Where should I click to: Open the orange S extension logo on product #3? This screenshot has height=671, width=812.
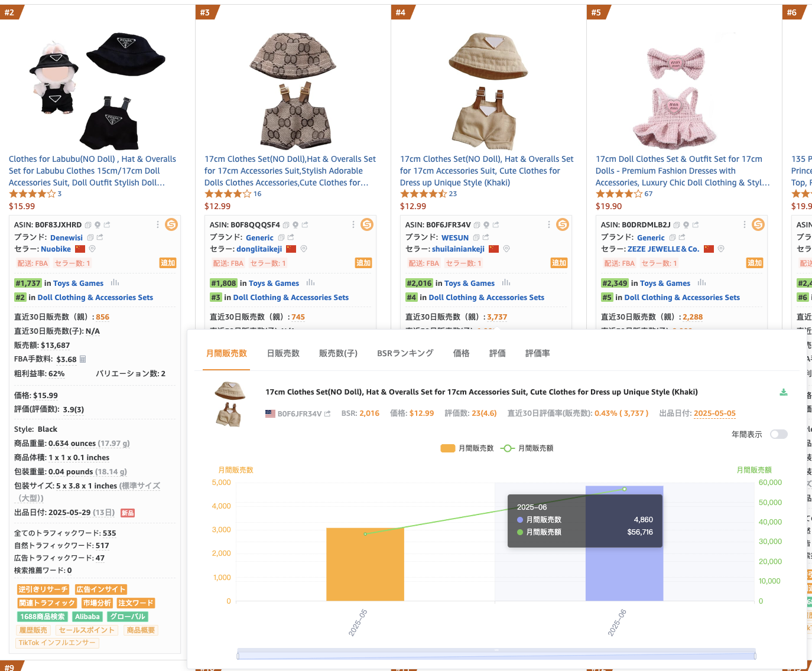(x=367, y=224)
